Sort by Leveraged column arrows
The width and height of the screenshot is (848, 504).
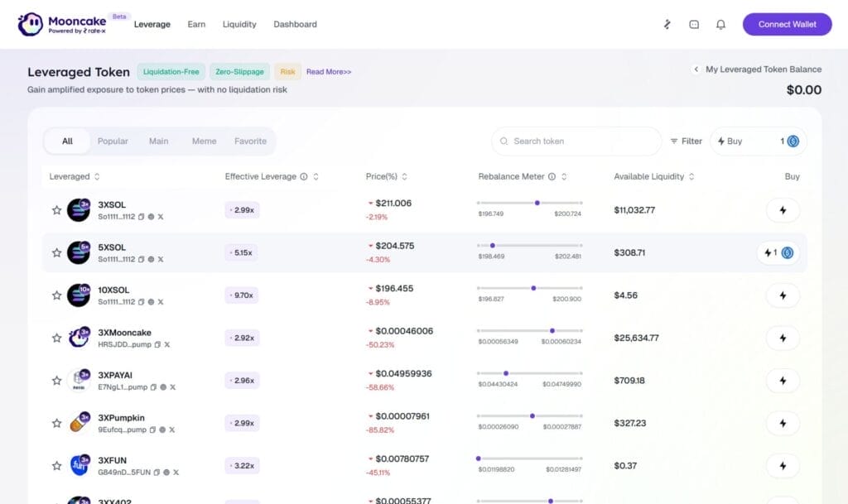tap(97, 176)
